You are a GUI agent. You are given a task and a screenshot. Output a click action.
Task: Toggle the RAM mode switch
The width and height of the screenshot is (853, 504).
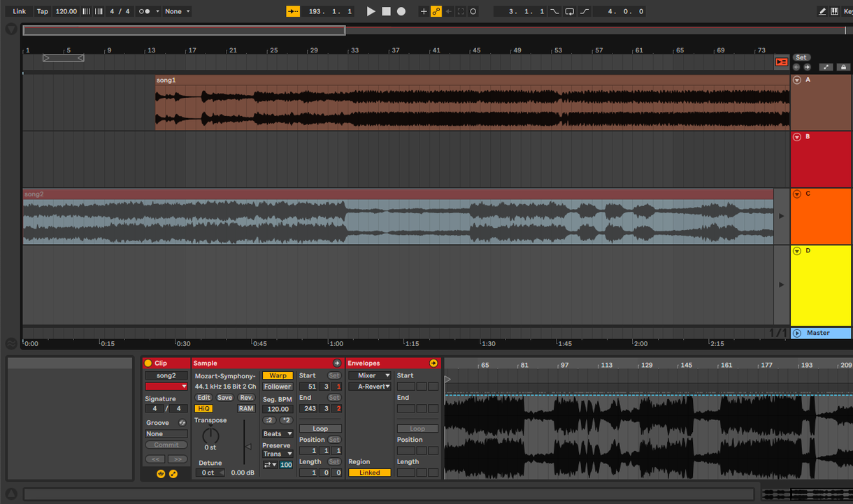coord(246,409)
